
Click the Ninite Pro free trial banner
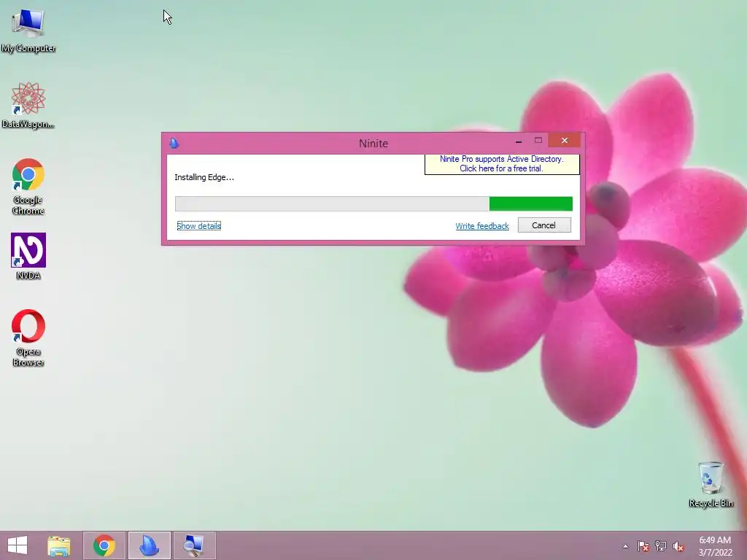coord(502,164)
